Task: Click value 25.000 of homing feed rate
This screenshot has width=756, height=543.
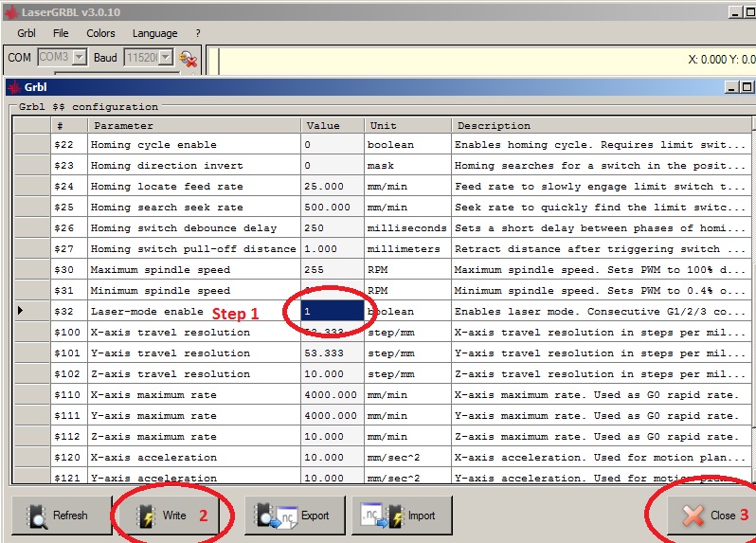Action: (333, 186)
